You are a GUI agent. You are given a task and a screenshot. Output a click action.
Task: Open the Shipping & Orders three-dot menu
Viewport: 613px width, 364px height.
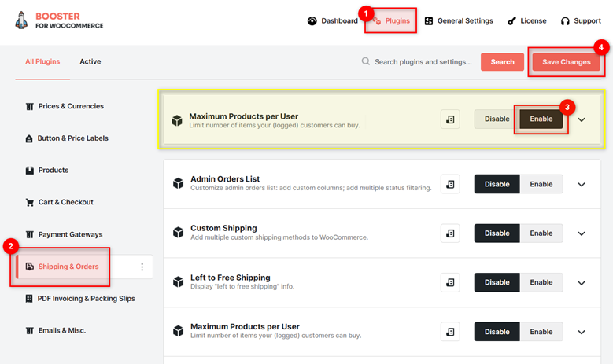[x=142, y=267]
